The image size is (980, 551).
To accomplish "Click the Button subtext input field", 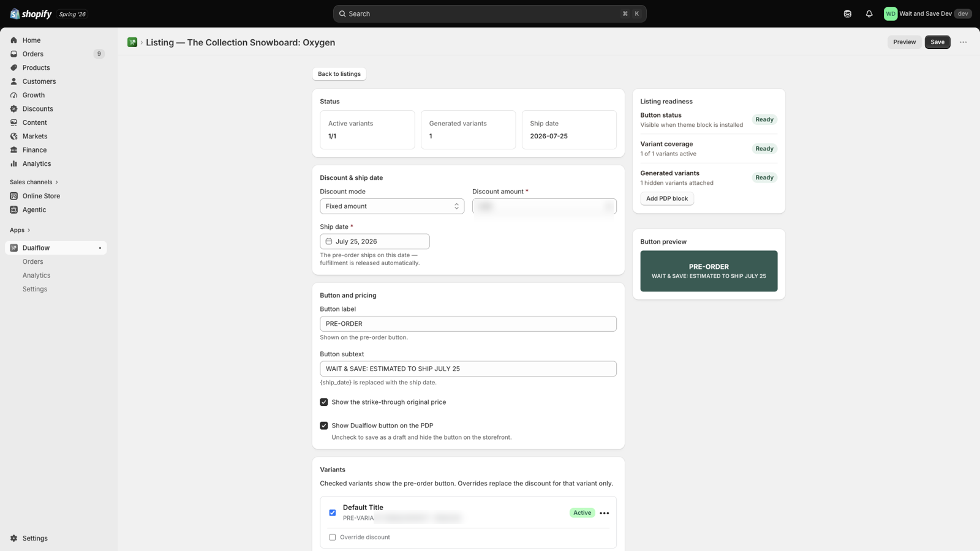I will coord(469,369).
